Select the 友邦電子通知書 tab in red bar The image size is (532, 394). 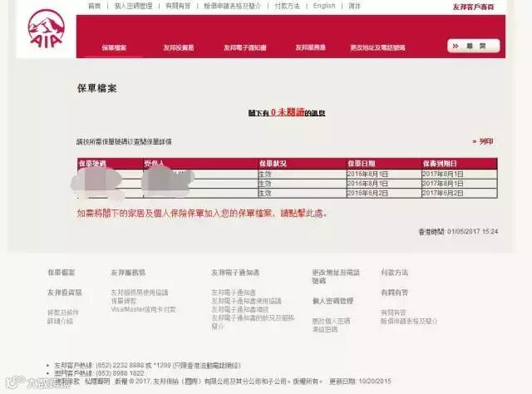(x=244, y=47)
